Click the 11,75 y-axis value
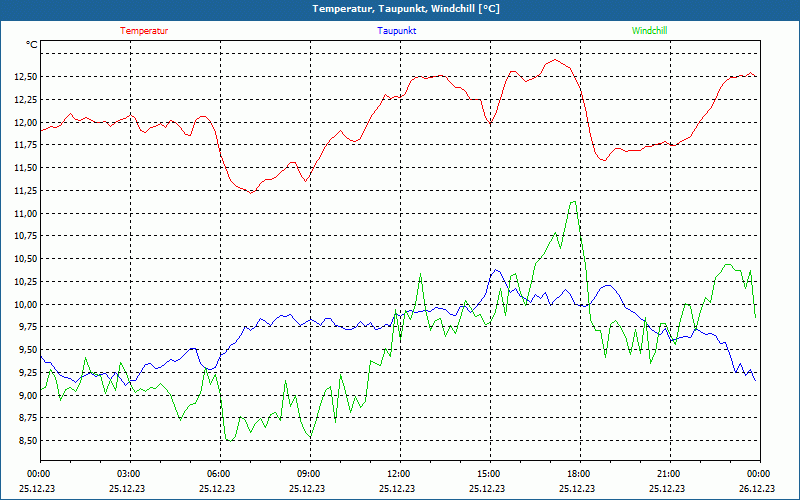Screen dimensions: 800x500 point(26,145)
